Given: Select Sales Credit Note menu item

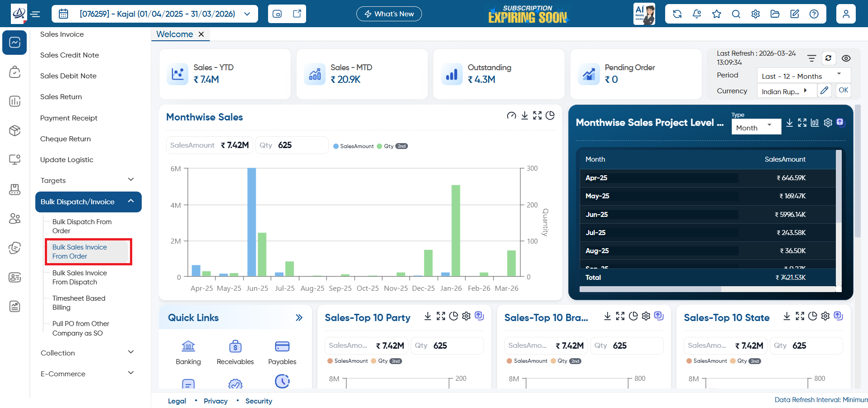Looking at the screenshot, I should click(69, 55).
